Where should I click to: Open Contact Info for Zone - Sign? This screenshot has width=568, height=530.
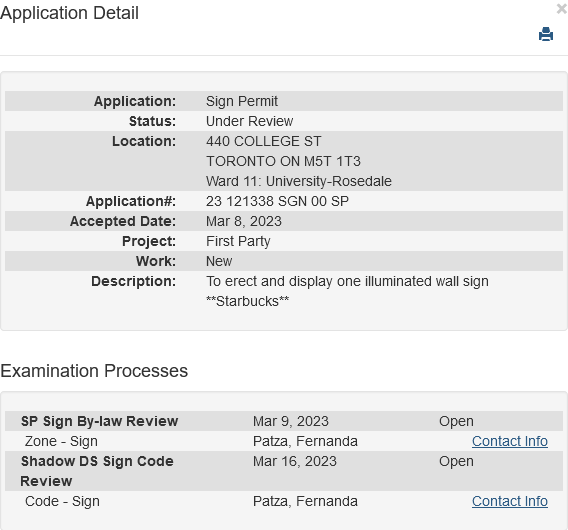pyautogui.click(x=510, y=441)
